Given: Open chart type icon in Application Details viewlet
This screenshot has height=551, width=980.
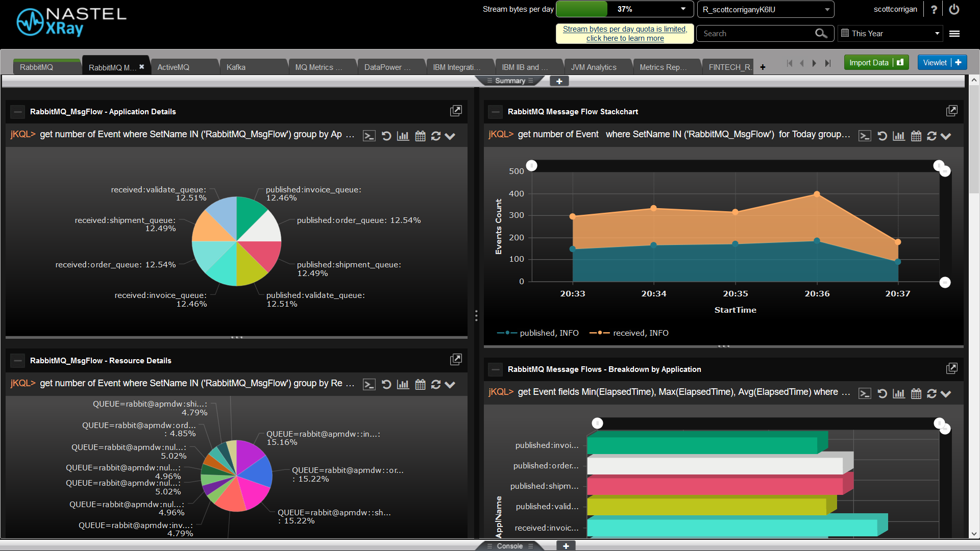Looking at the screenshot, I should (403, 136).
